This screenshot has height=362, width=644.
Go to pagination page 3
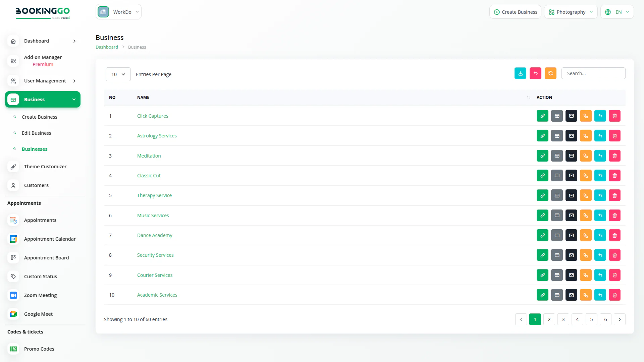click(563, 319)
